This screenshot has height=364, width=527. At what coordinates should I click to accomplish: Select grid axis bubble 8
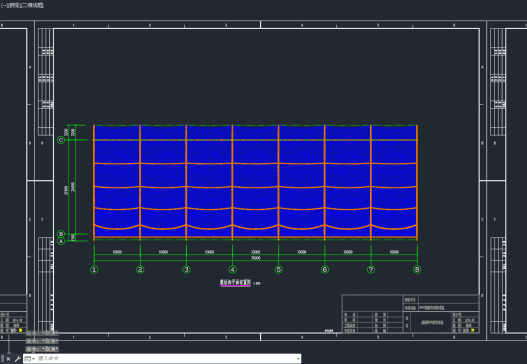(417, 270)
